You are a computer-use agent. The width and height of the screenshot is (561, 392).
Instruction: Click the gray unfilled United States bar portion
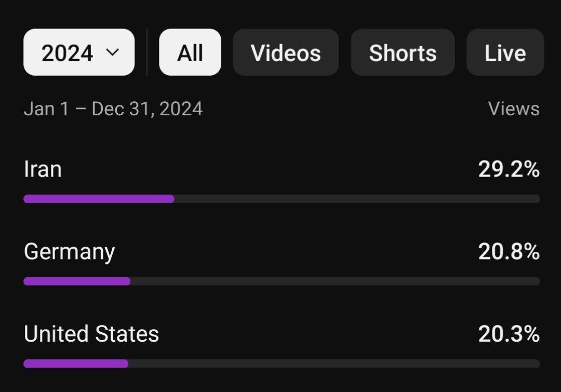pyautogui.click(x=333, y=363)
